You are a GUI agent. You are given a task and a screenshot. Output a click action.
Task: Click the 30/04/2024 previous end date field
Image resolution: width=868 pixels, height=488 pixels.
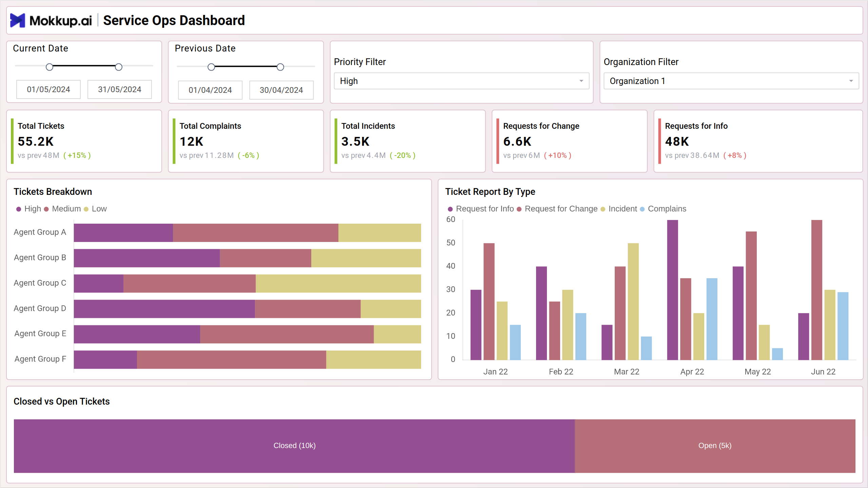pos(281,90)
